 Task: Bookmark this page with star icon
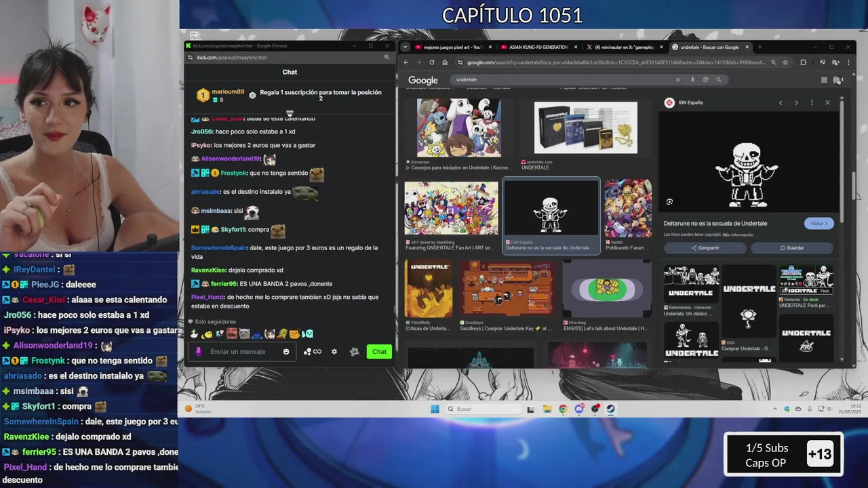pyautogui.click(x=785, y=62)
